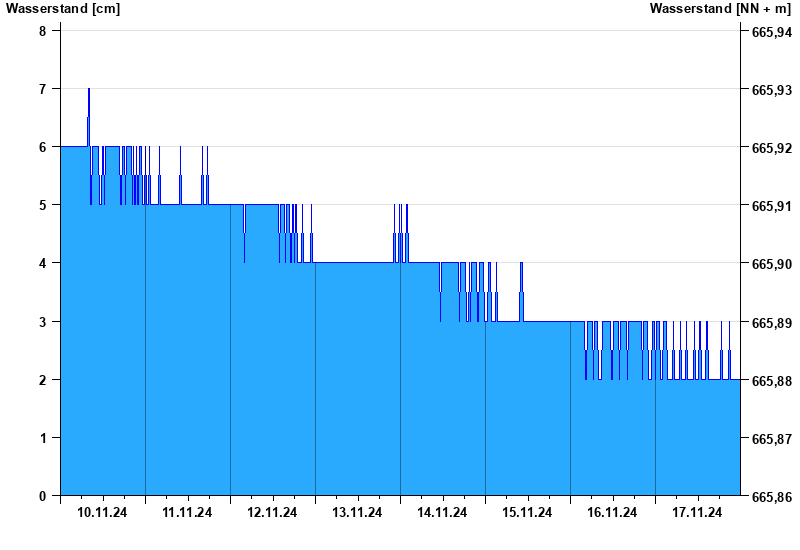Viewport: 800px width, 550px height.
Task: Select the 665,86 right axis value
Action: click(771, 496)
